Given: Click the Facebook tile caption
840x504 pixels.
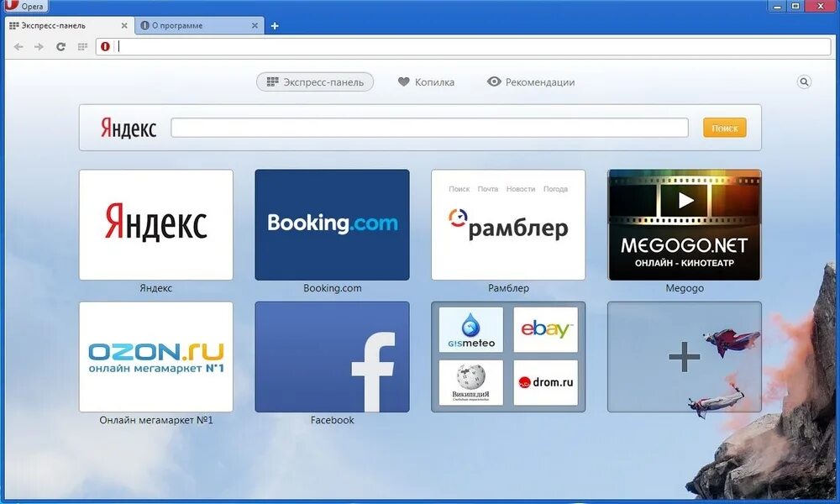Looking at the screenshot, I should click(332, 420).
